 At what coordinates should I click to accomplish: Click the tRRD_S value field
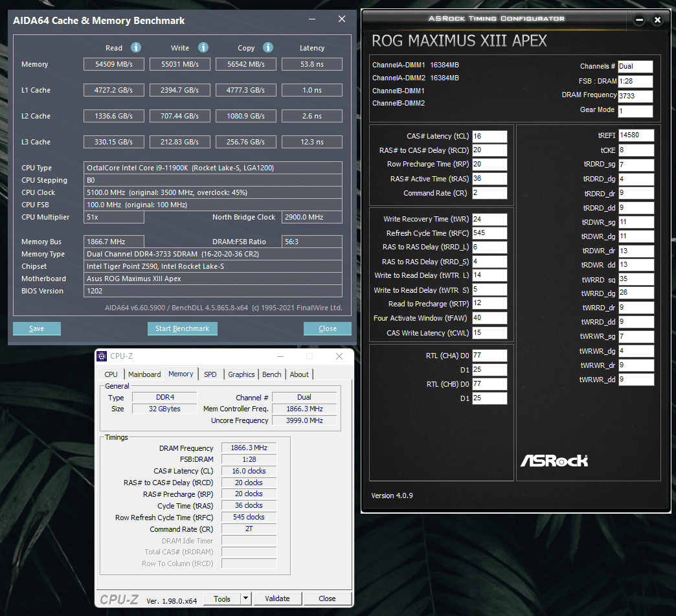click(490, 262)
